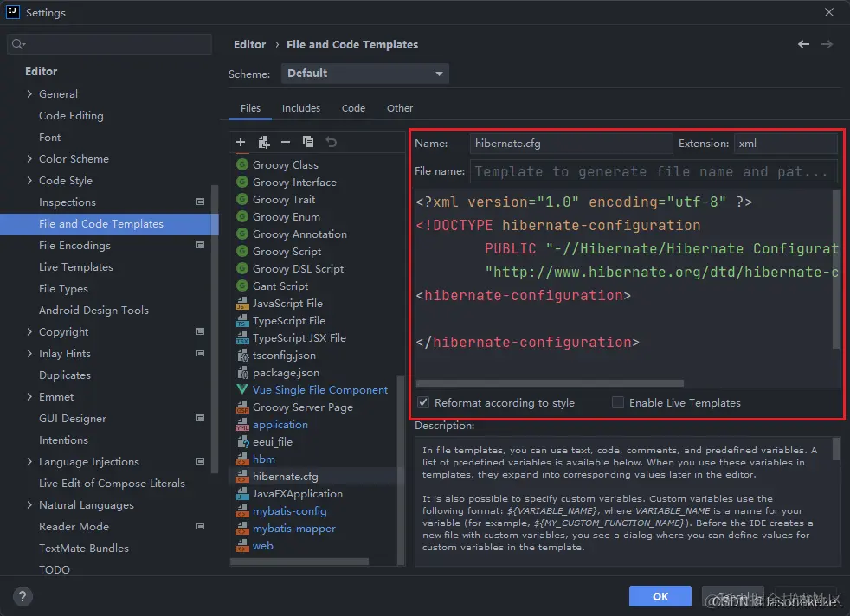Select the JavaFXApplication template icon
The image size is (850, 616).
pyautogui.click(x=242, y=493)
